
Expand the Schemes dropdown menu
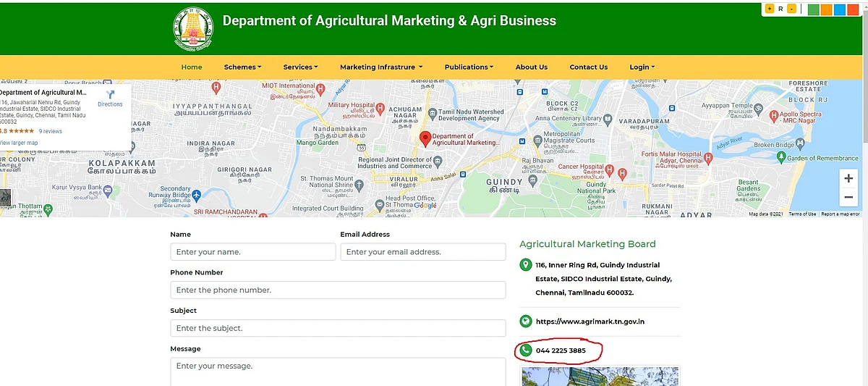(x=242, y=67)
